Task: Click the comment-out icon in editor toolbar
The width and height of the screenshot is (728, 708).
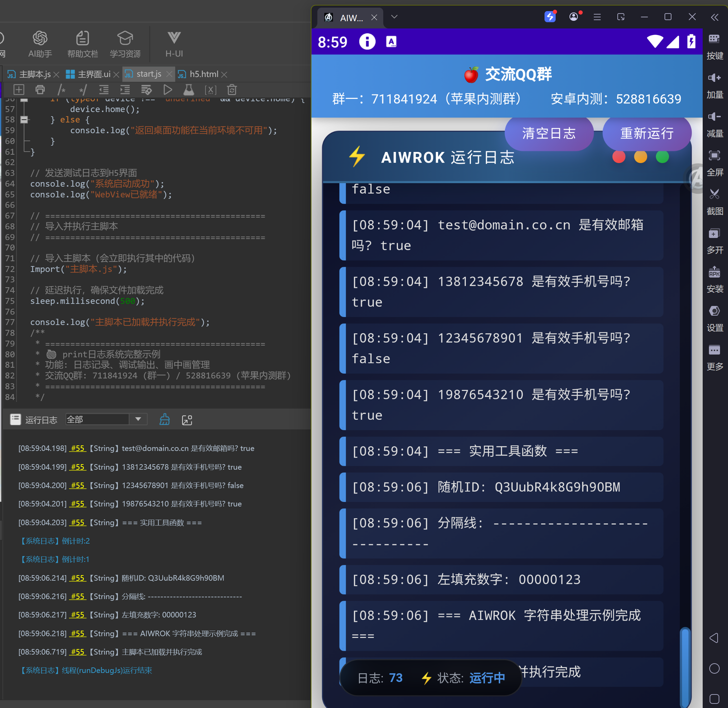Action: [61, 89]
